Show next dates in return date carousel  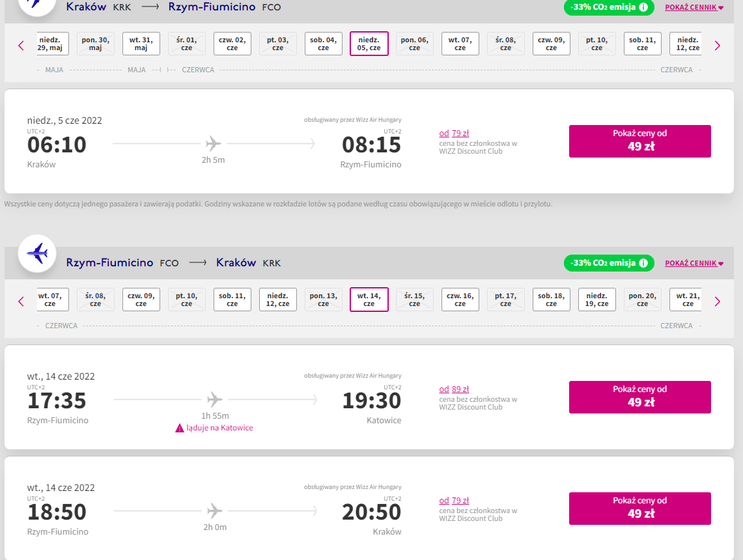718,301
